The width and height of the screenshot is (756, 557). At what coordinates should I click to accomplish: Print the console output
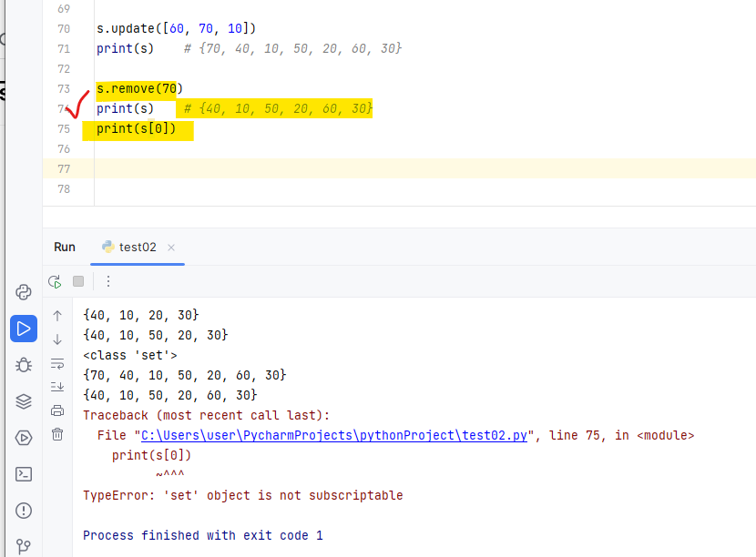(x=57, y=410)
